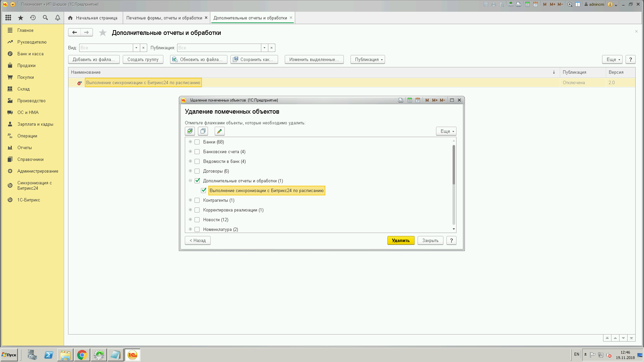This screenshot has width=644, height=362.
Task: Expand the Банки tree node
Action: click(x=190, y=142)
